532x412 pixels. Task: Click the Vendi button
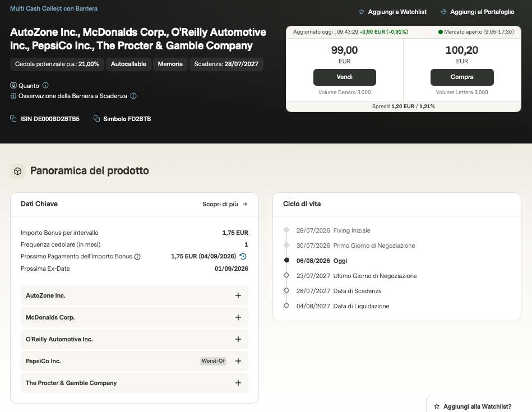coord(344,77)
